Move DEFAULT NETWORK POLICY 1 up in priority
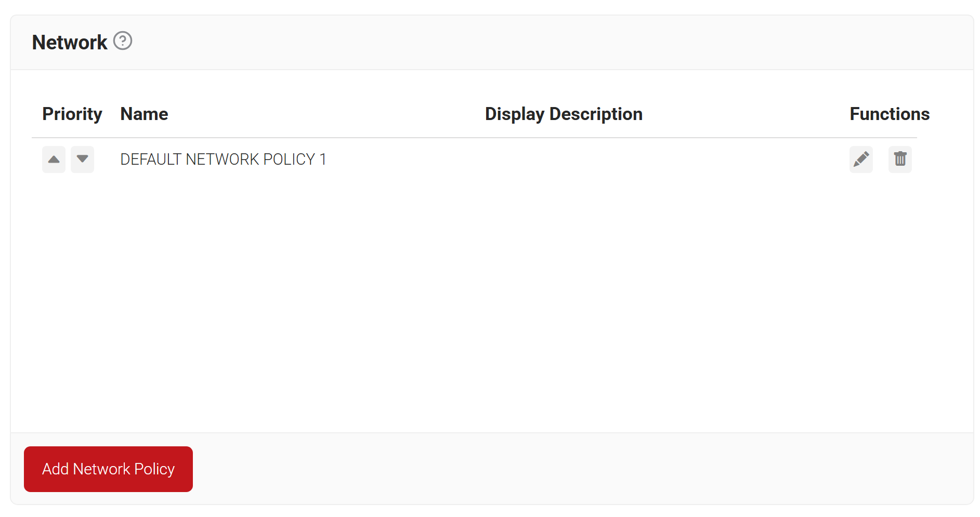The image size is (980, 517). (x=54, y=160)
